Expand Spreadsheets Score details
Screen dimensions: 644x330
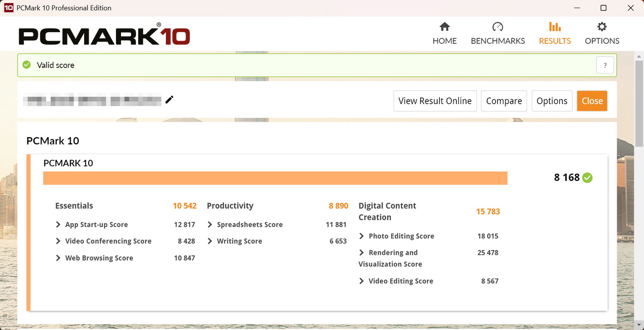[x=210, y=224]
